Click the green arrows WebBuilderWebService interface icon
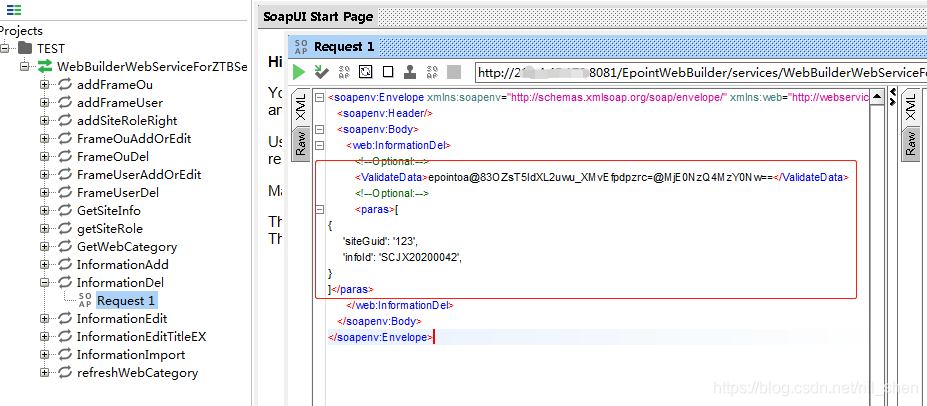927x406 pixels. 46,66
